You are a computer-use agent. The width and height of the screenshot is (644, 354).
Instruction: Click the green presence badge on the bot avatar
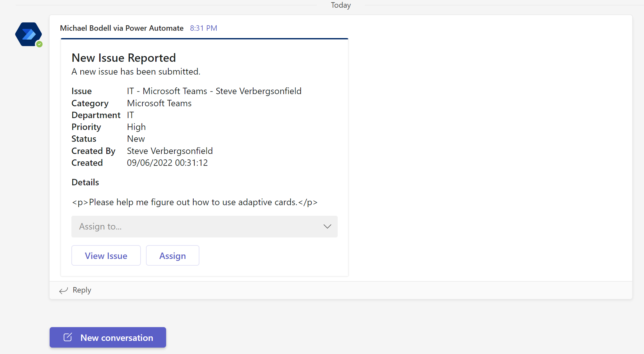(39, 44)
